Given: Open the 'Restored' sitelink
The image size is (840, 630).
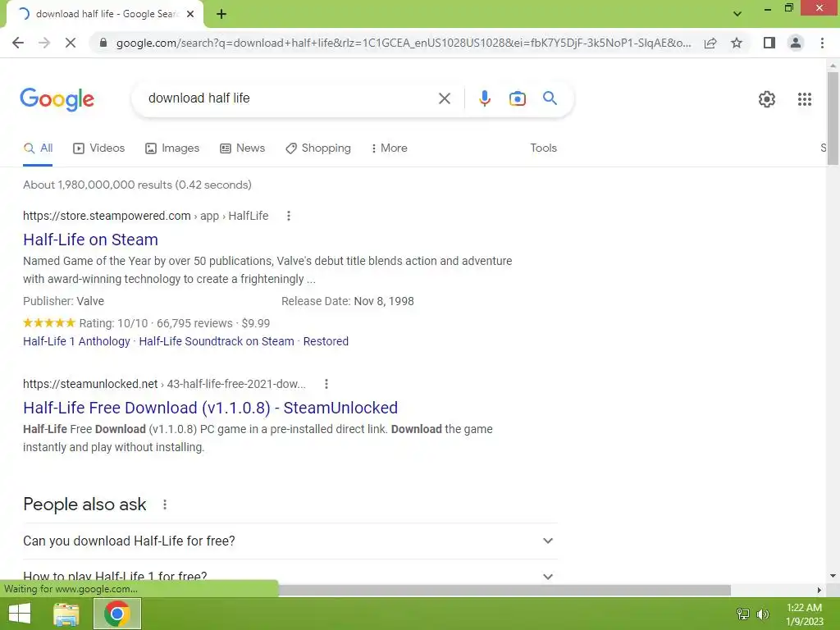Looking at the screenshot, I should click(x=326, y=341).
